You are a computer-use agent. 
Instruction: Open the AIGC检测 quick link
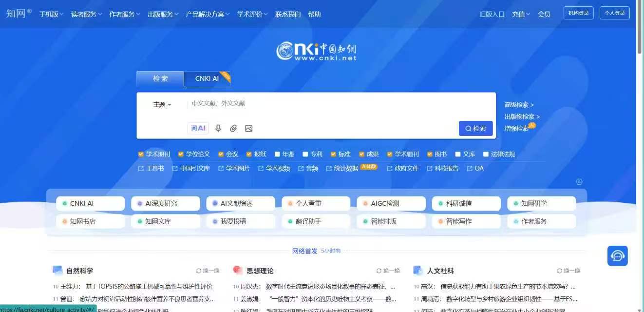pos(391,203)
